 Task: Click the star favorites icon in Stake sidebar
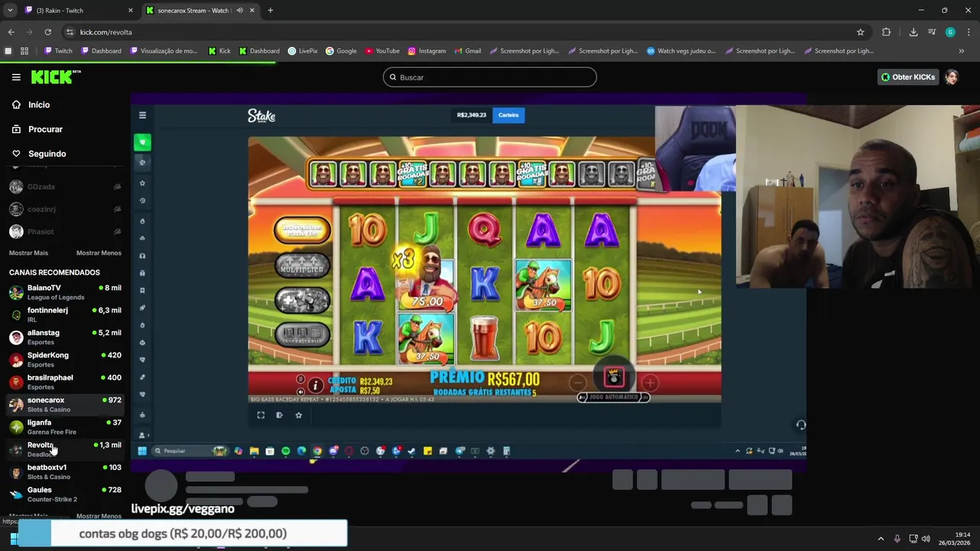(x=142, y=183)
